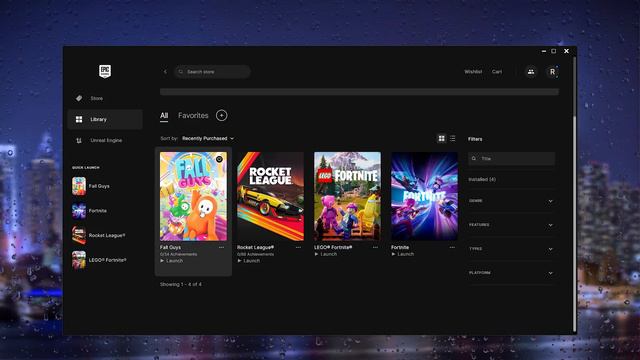Image resolution: width=640 pixels, height=360 pixels.
Task: Click the Epic Games logo
Action: point(105,71)
